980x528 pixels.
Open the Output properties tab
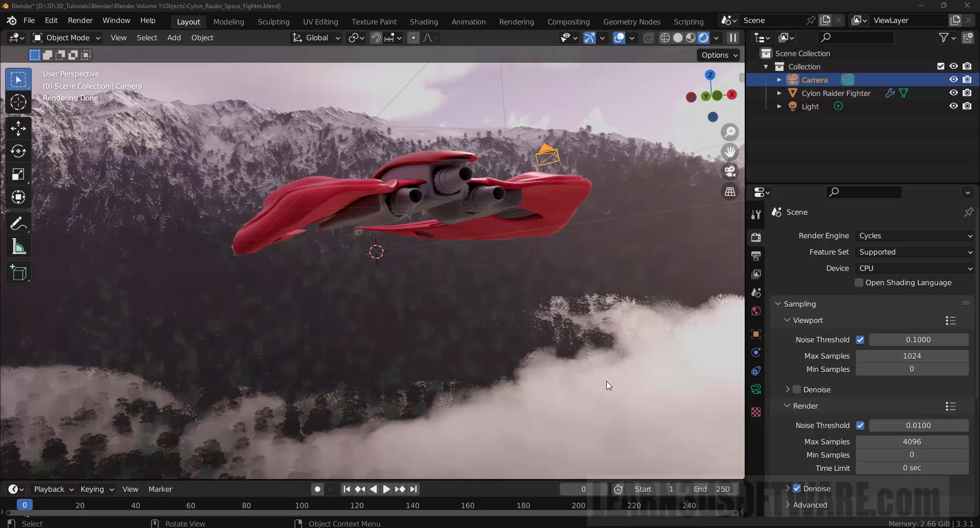point(756,256)
